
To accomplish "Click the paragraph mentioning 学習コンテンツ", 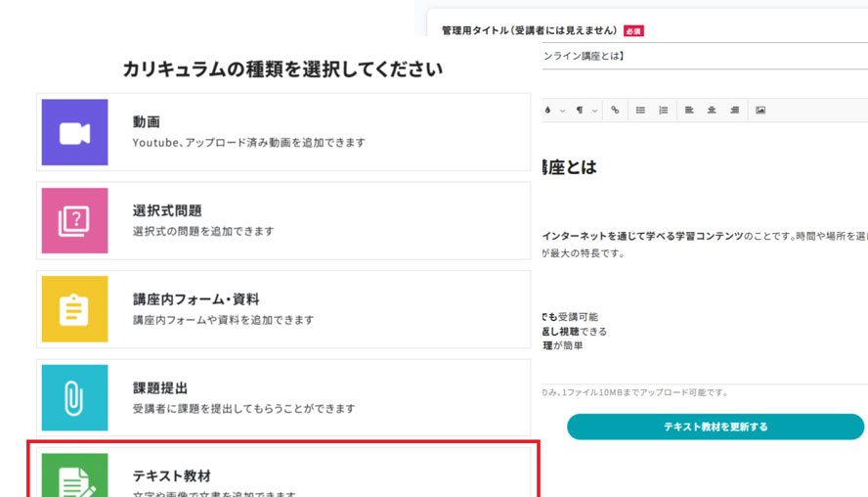I will (706, 236).
